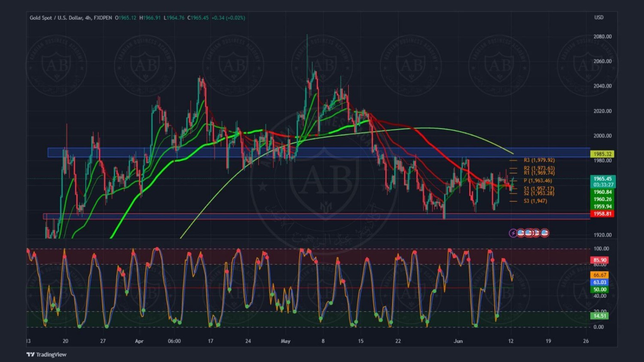Click the Jun date label on time axis

[x=458, y=341]
